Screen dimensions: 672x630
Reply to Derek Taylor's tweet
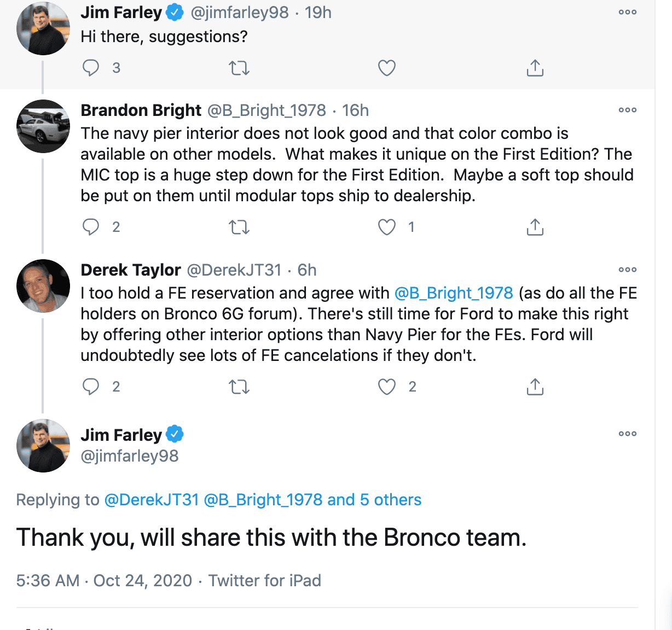(91, 387)
